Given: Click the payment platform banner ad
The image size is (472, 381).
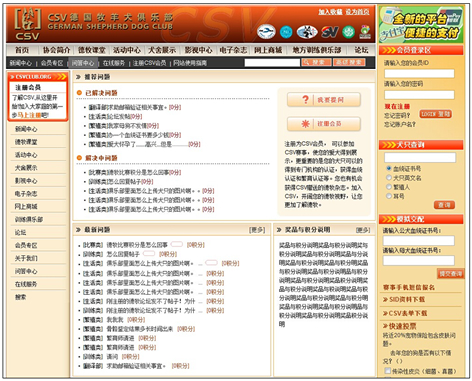Looking at the screenshot, I should click(x=421, y=25).
